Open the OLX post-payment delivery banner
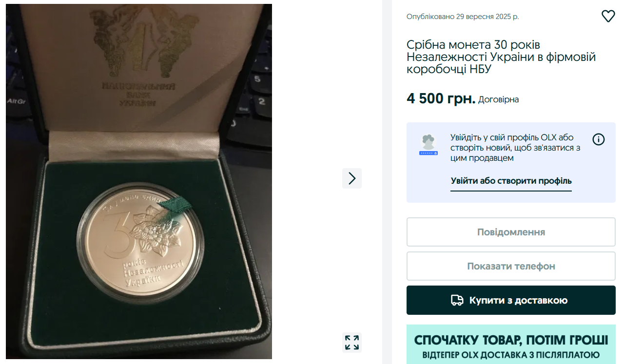The width and height of the screenshot is (623, 364). tap(510, 344)
